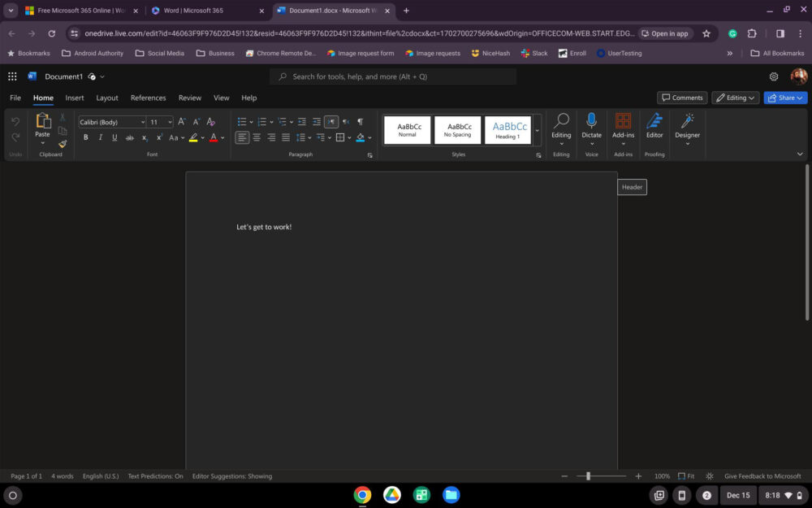The image size is (812, 508).
Task: Open the font size dropdown
Action: coord(169,122)
